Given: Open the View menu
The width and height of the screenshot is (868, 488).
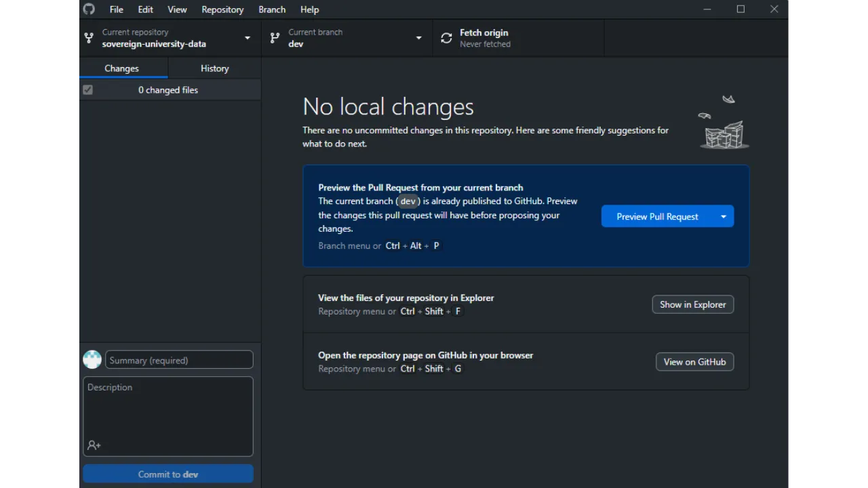Looking at the screenshot, I should coord(177,9).
